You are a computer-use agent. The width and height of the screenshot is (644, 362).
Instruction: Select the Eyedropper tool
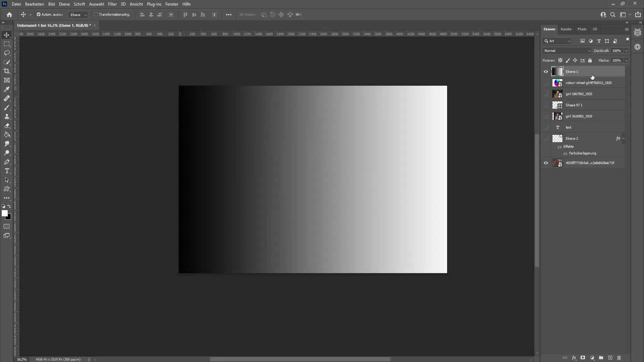pos(7,89)
